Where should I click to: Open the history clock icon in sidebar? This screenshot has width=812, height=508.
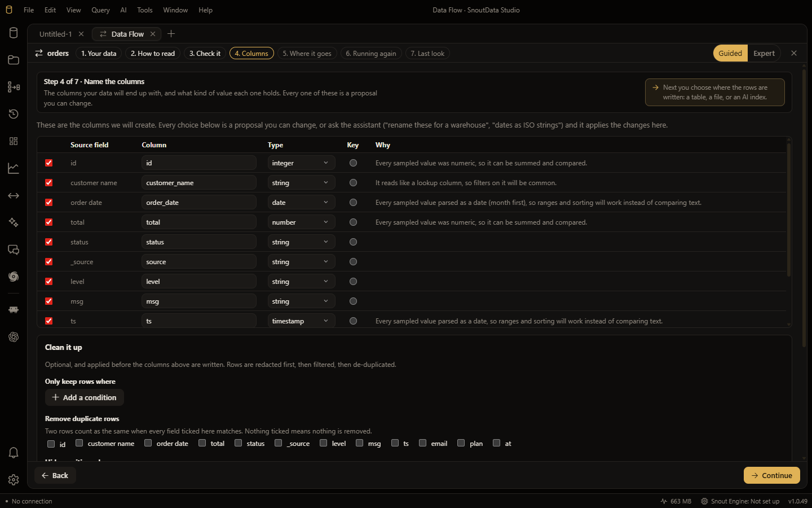tap(14, 114)
